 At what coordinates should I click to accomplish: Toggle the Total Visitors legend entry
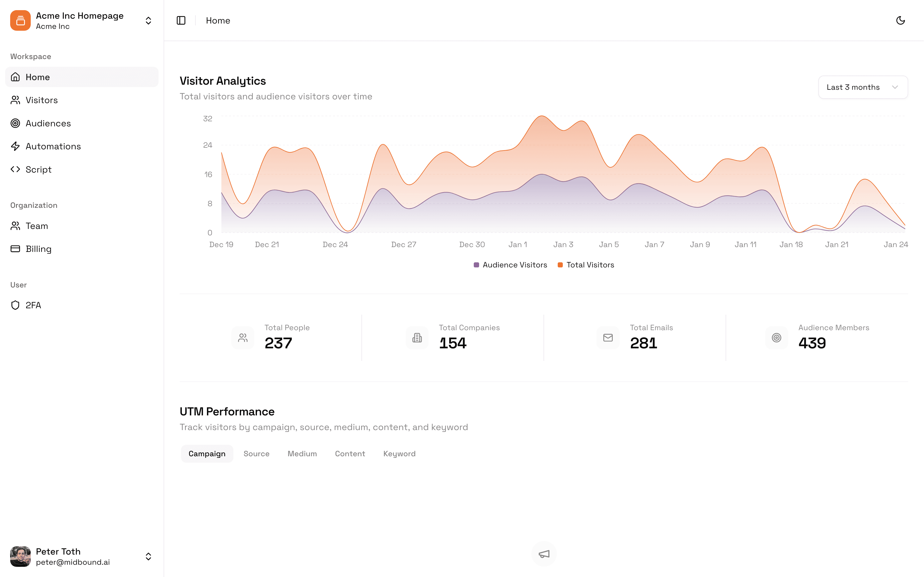[586, 265]
